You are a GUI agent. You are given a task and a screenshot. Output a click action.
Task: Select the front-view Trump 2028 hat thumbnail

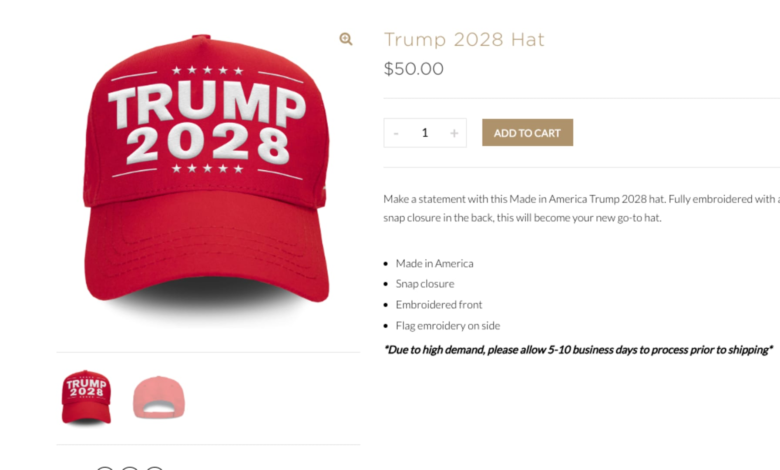[86, 398]
